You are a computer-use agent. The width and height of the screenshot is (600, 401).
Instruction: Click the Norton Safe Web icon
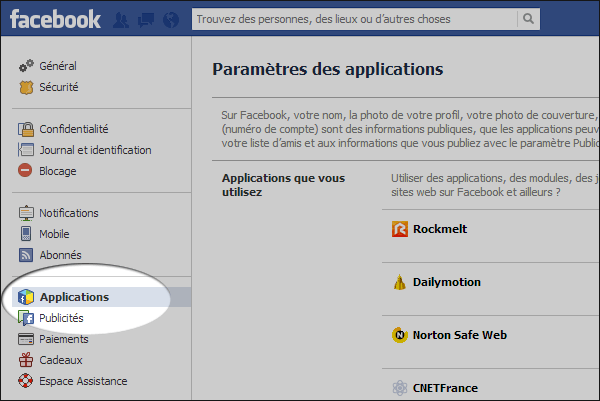pyautogui.click(x=399, y=336)
